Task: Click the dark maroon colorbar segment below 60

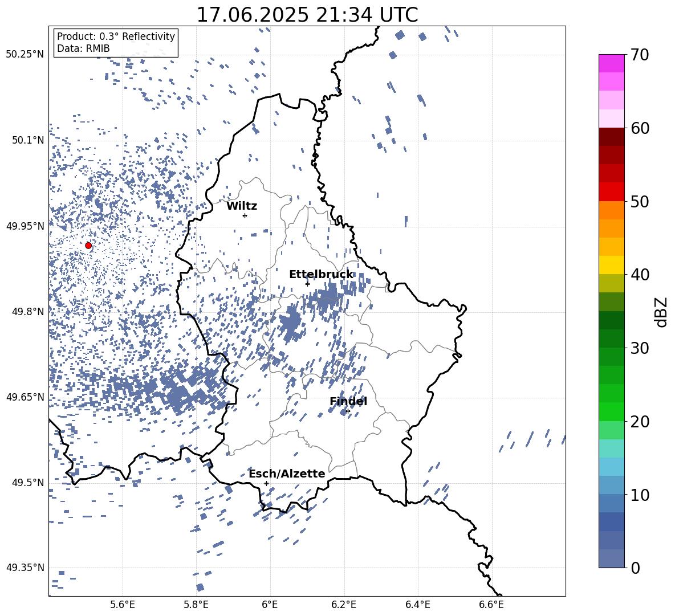Action: (611, 137)
